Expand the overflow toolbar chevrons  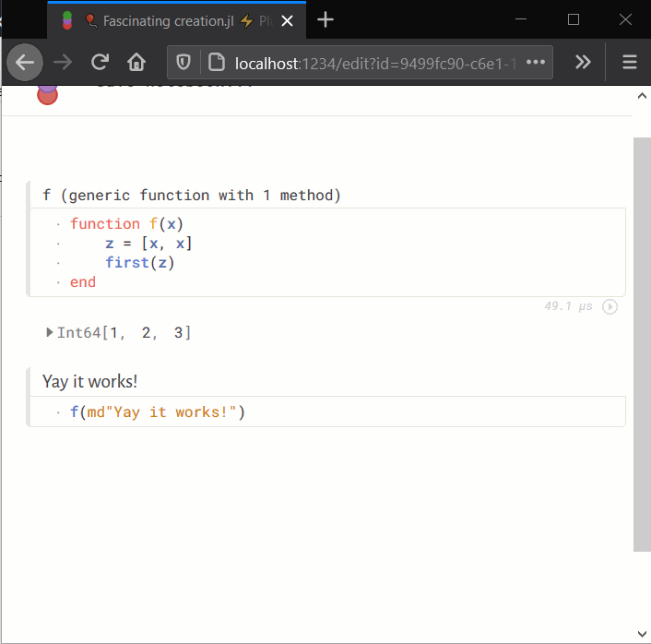tap(583, 63)
